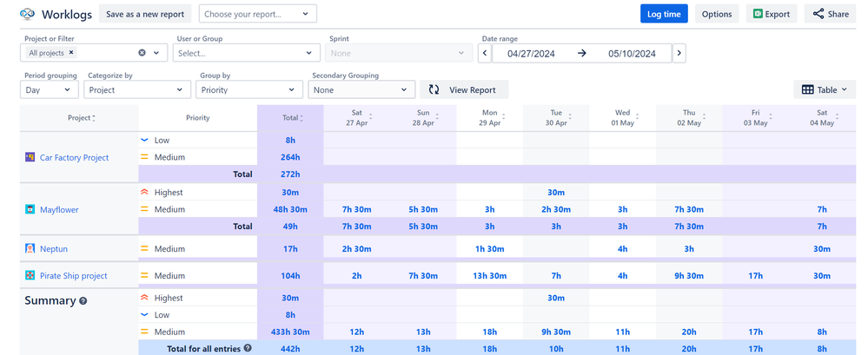This screenshot has height=355, width=868.
Task: Go to previous date range
Action: [484, 54]
